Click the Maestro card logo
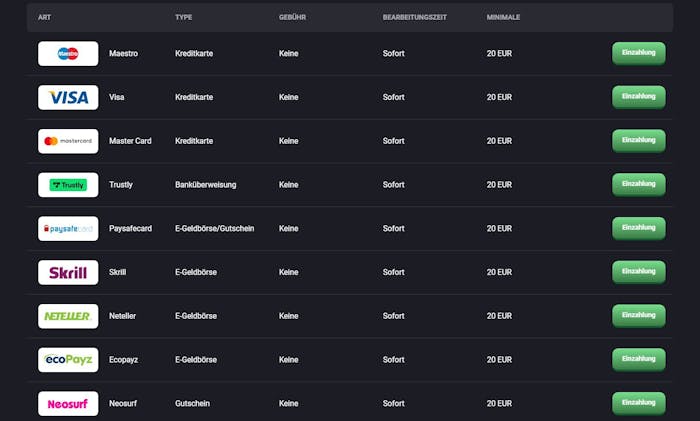The height and width of the screenshot is (421, 700). pos(68,54)
